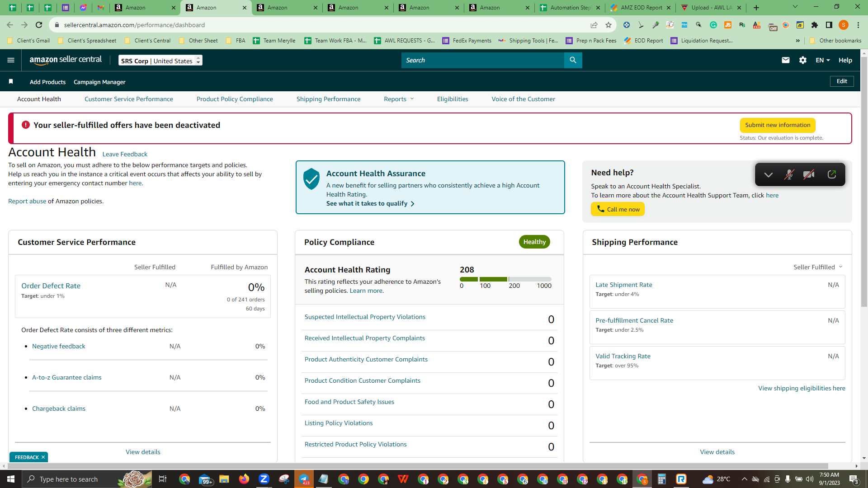Open the Calculator app on the taskbar
868x488 pixels.
662,479
